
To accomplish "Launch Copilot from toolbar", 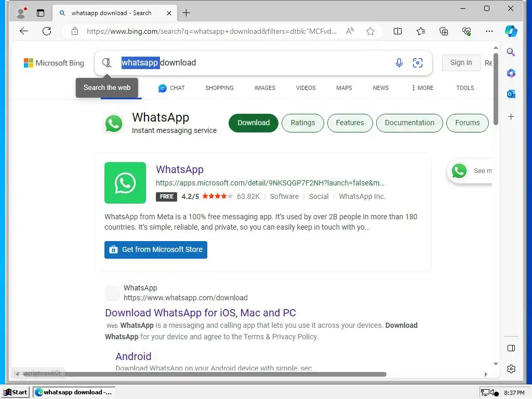I will (x=511, y=31).
